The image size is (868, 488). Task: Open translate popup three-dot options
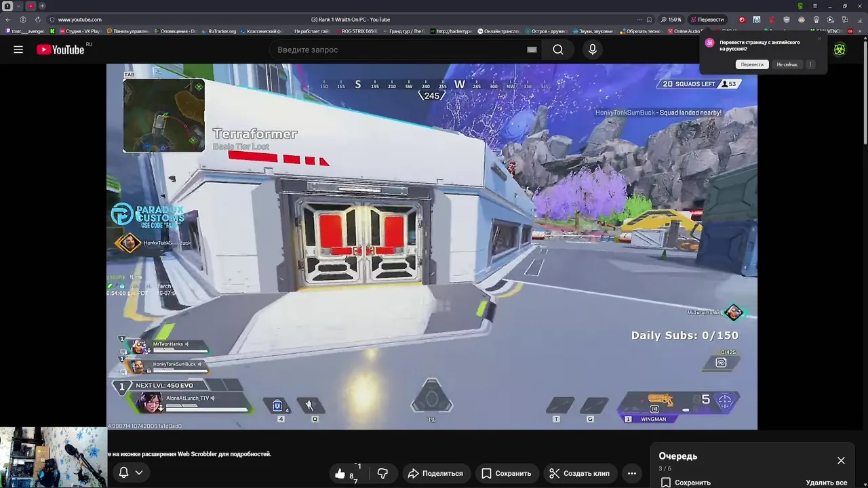point(810,64)
